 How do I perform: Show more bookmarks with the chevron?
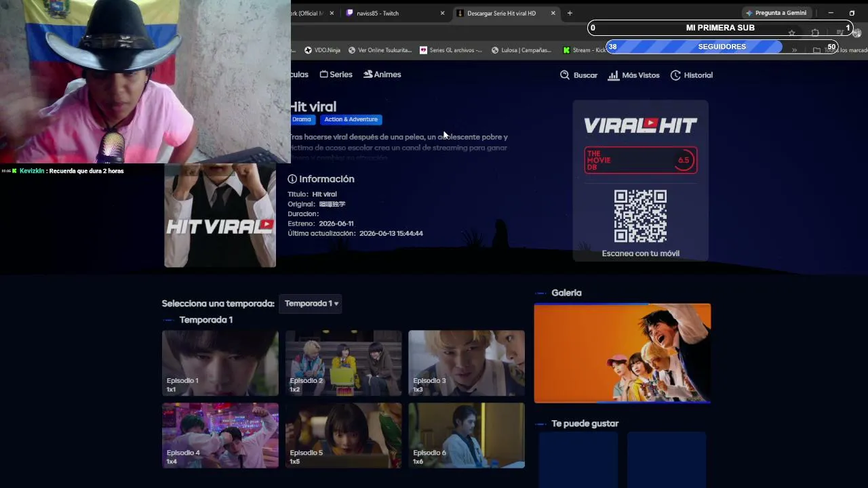(794, 50)
